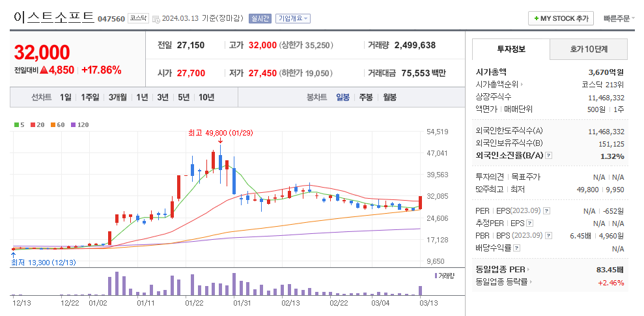Select the 일봉 candle chart
Screen dimensions: 644x316
(343, 97)
